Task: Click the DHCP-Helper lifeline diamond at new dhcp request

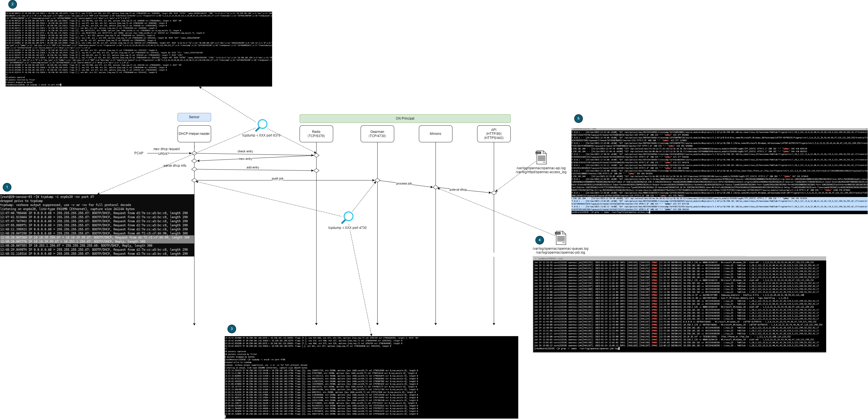Action: [194, 153]
